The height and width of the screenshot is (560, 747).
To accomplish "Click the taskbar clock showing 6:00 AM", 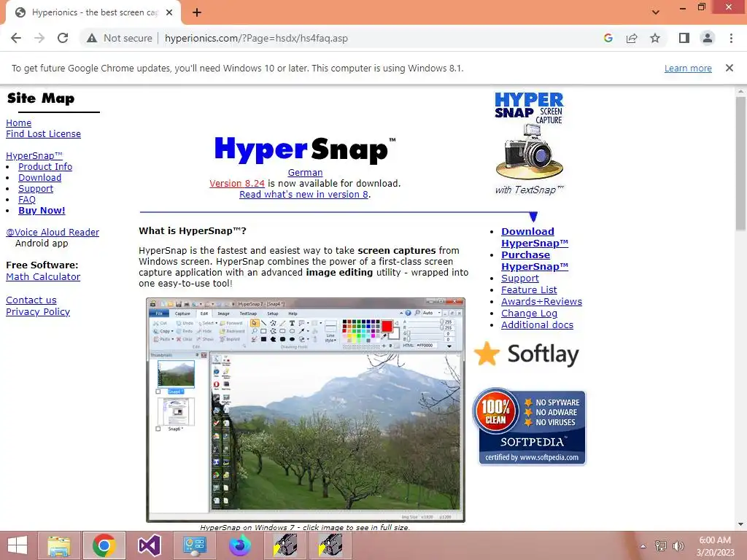I will click(x=715, y=545).
